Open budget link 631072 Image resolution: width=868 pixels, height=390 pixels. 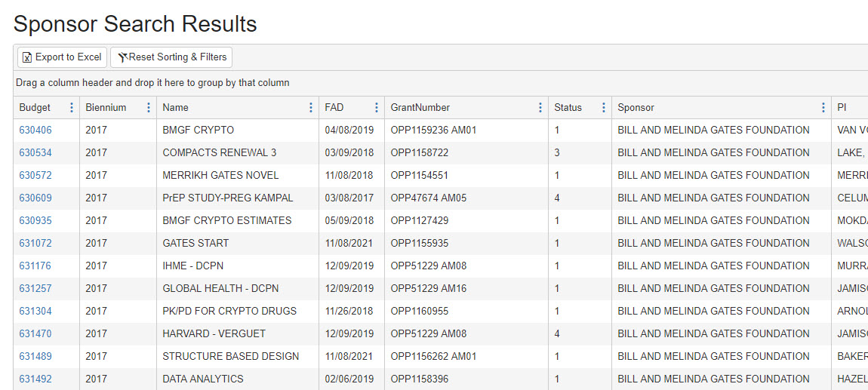(35, 244)
